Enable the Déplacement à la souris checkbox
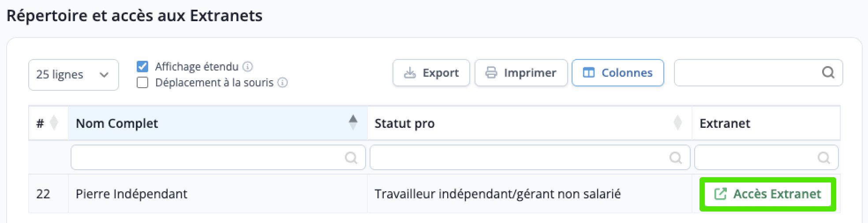This screenshot has width=868, height=223. pyautogui.click(x=142, y=82)
